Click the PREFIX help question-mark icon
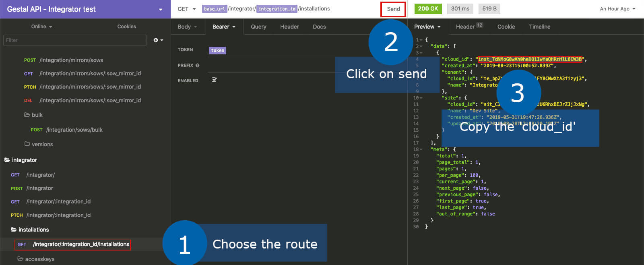The width and height of the screenshot is (644, 265). point(197,65)
